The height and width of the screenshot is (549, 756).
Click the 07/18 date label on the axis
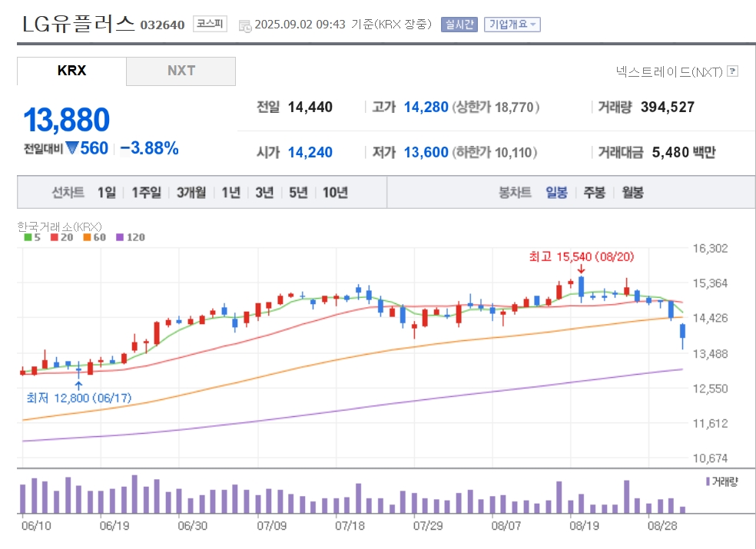pos(350,525)
